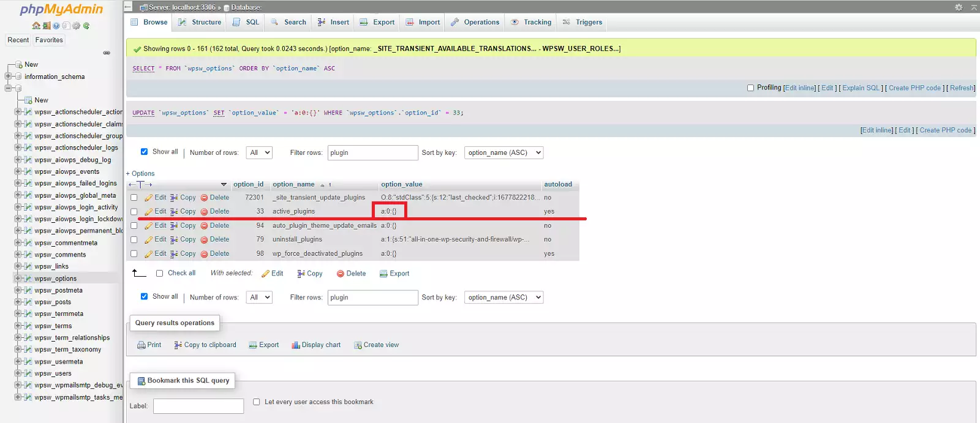Click the link chain icon in sidebar
This screenshot has height=423, width=980.
click(107, 53)
